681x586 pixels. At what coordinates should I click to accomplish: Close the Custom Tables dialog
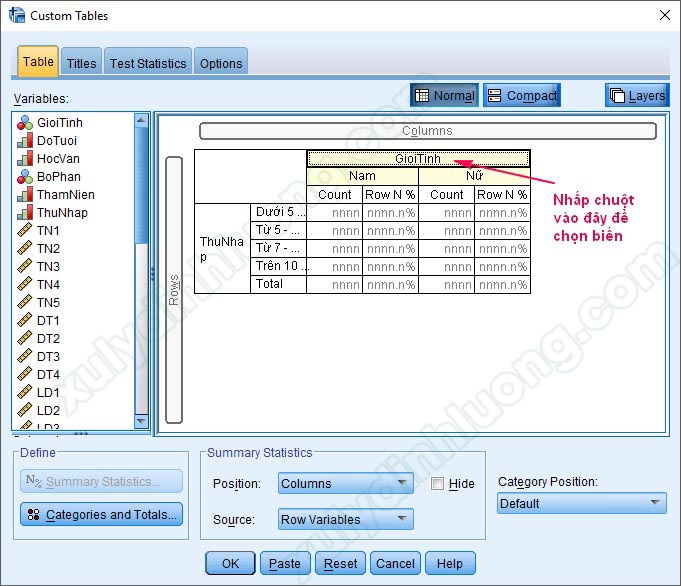coord(664,15)
